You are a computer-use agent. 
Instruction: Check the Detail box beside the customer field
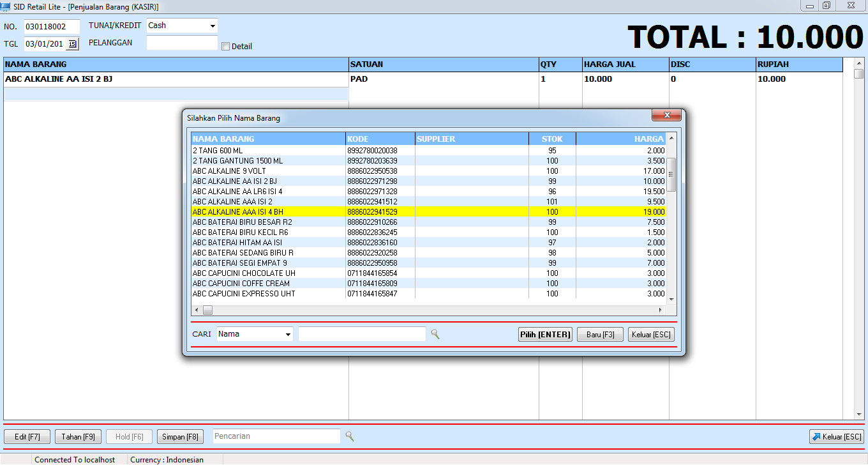pyautogui.click(x=226, y=46)
